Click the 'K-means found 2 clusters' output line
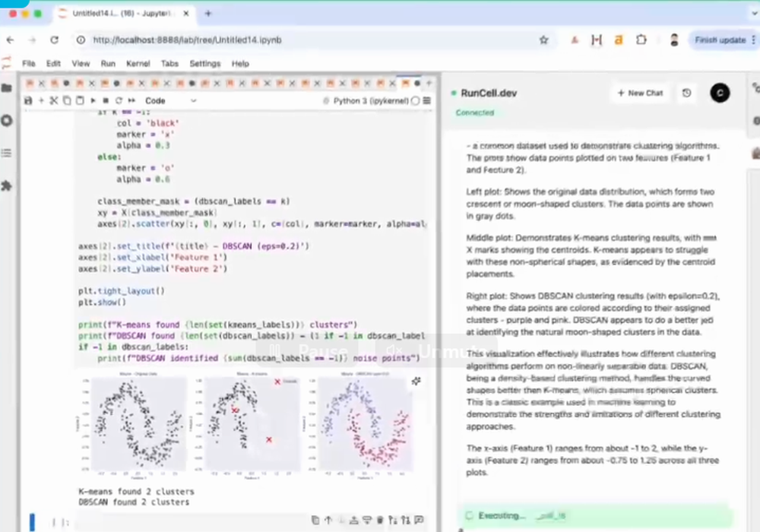Viewport: 760px width, 532px height. pyautogui.click(x=136, y=491)
